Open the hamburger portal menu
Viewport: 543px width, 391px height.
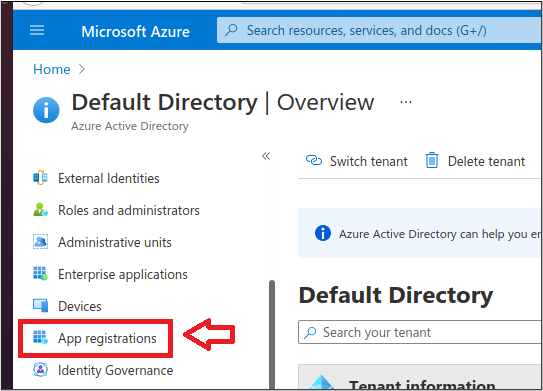pos(37,30)
